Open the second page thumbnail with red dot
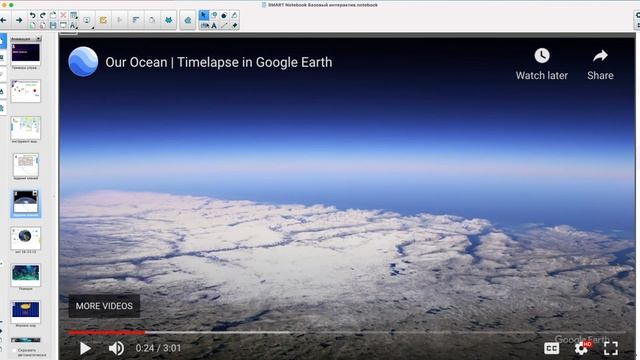This screenshot has width=640, height=360. [26, 91]
